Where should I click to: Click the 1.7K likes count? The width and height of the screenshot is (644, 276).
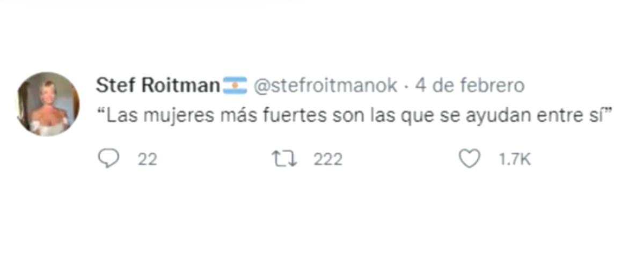click(515, 159)
